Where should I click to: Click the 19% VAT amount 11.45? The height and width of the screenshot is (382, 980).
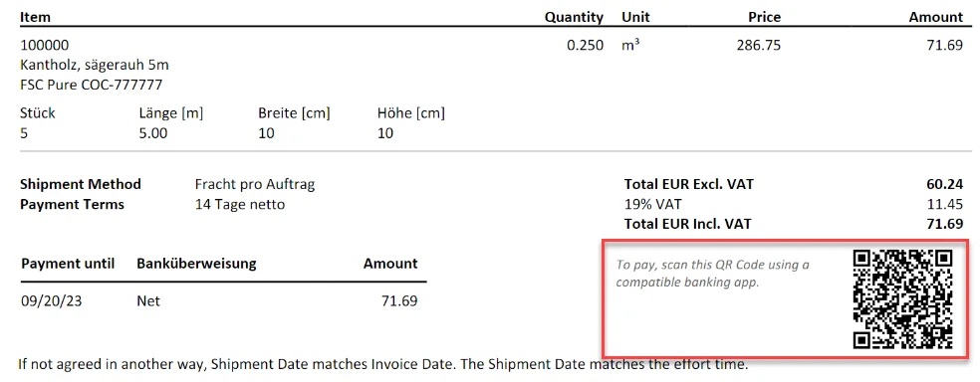point(945,204)
